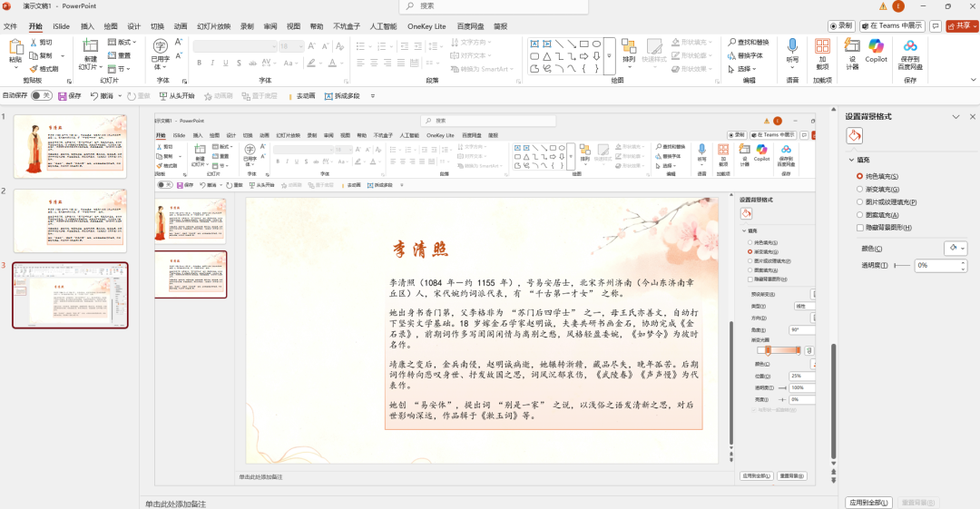Click the Clear All Formatting icon
The height and width of the screenshot is (509, 980).
(x=339, y=46)
